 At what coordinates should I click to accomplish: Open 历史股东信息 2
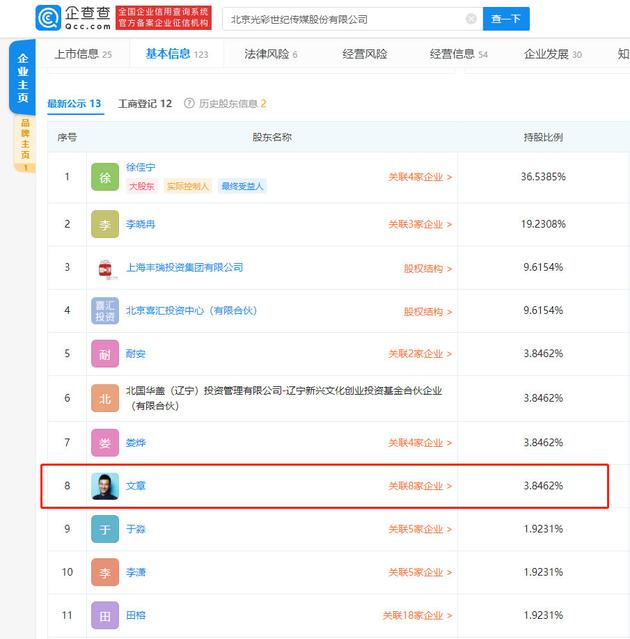(x=232, y=104)
